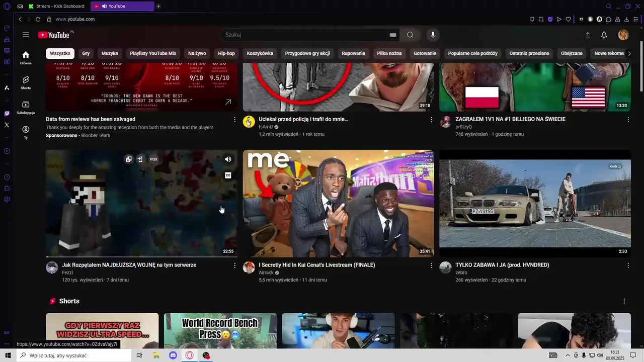Select the Muzyka filter chip
Viewport: 644px width, 362px height.
110,53
